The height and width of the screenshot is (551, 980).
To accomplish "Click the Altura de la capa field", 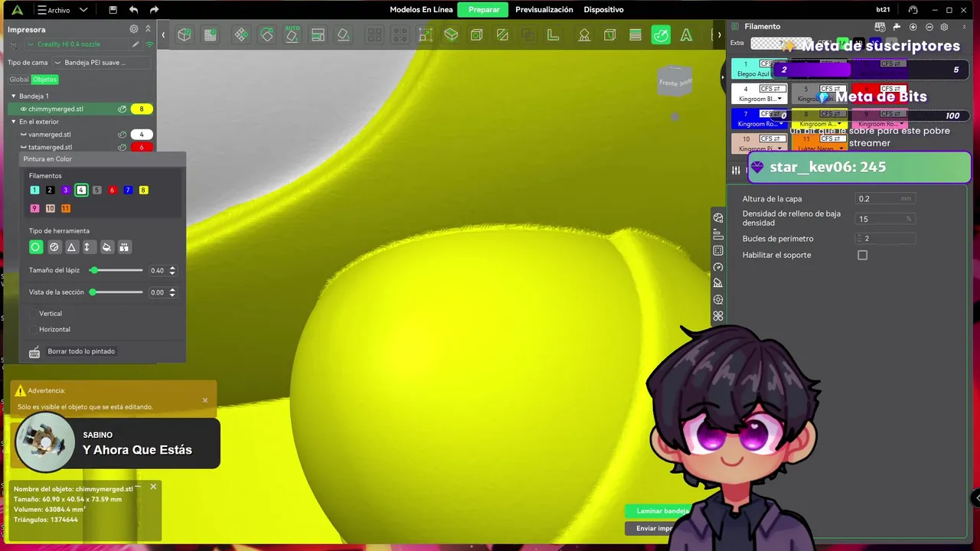I will click(x=884, y=199).
